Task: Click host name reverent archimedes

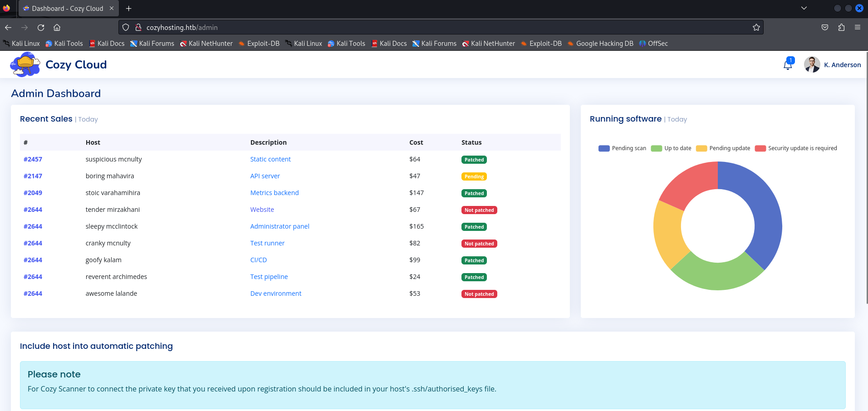Action: [x=116, y=277]
